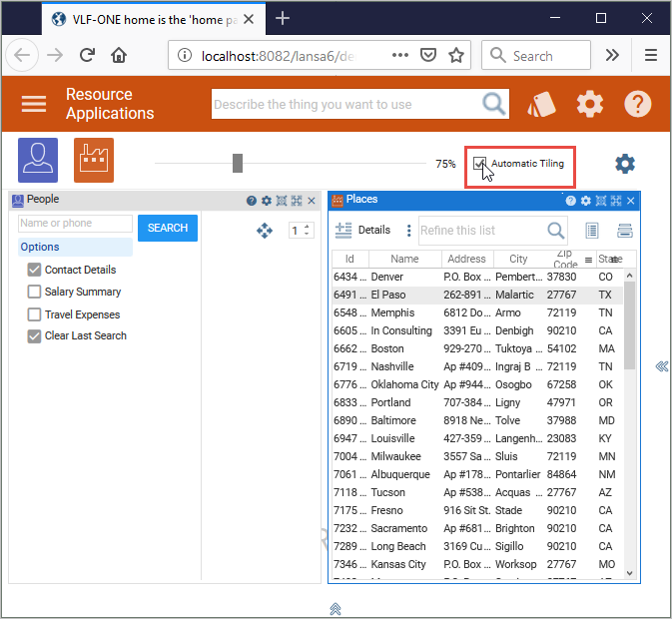Open the three-dot menu beside Details
This screenshot has width=672, height=619.
(408, 231)
